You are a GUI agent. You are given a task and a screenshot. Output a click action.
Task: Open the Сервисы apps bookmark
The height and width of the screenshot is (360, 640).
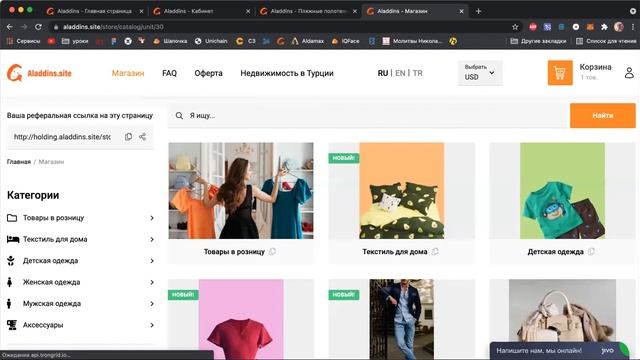pos(23,41)
